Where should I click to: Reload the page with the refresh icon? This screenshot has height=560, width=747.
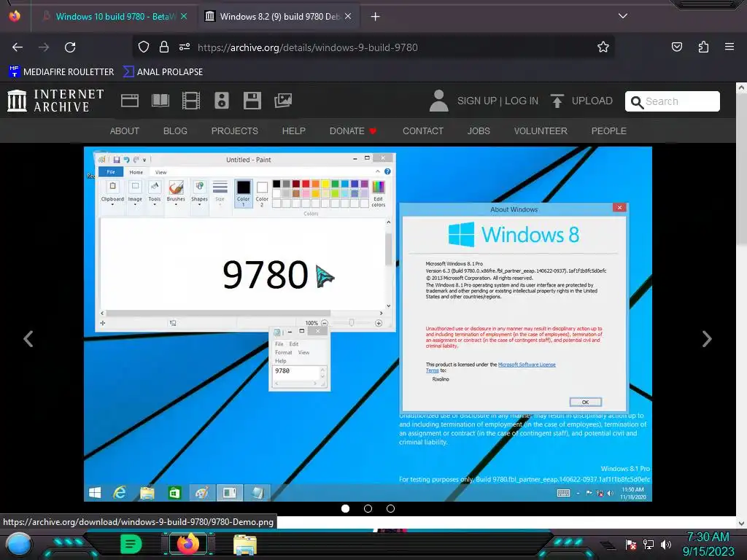pyautogui.click(x=70, y=47)
